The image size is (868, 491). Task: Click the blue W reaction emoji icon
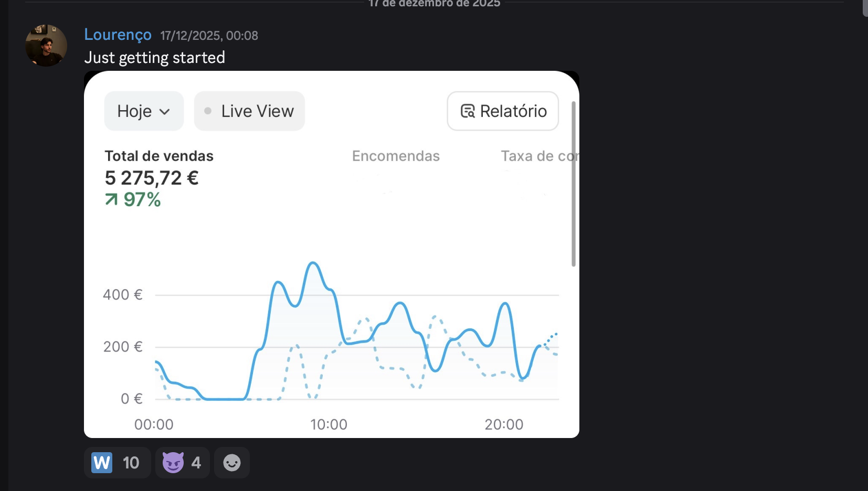103,463
